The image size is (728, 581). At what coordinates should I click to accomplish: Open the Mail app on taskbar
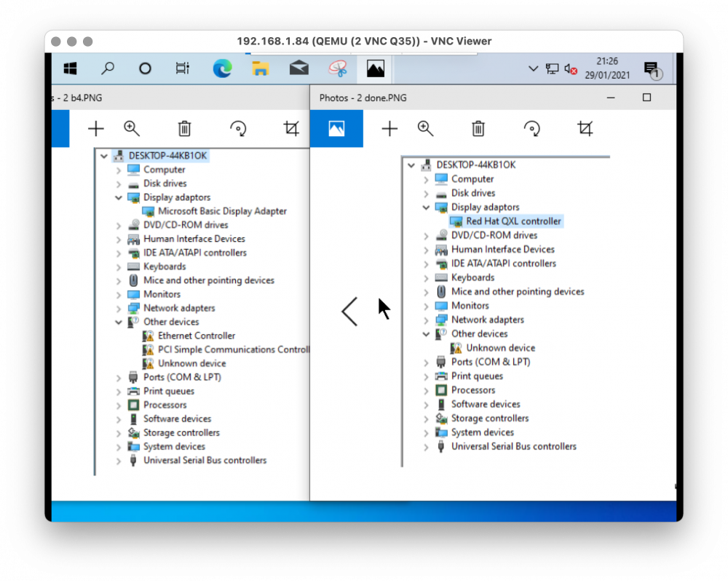point(299,68)
